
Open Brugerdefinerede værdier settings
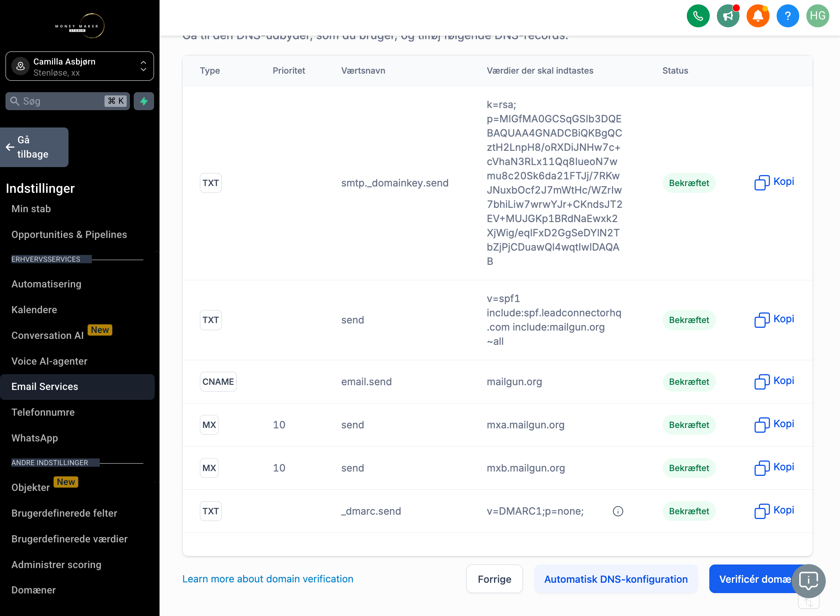(70, 539)
